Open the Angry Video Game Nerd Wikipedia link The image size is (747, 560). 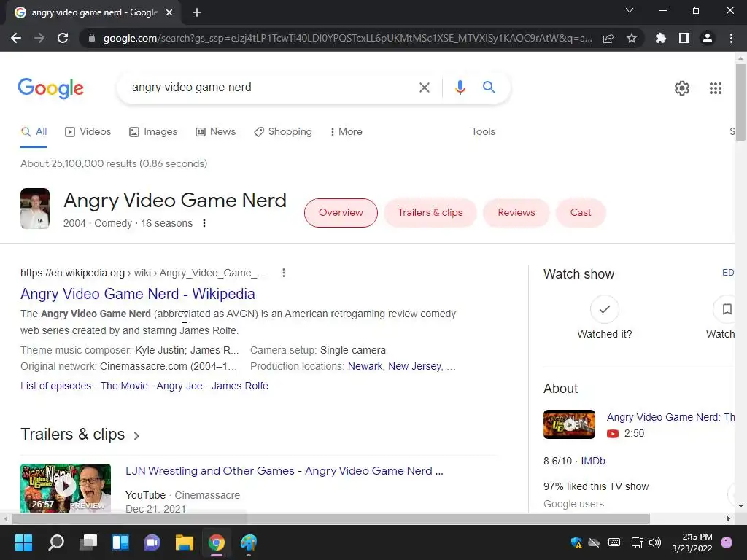click(138, 294)
